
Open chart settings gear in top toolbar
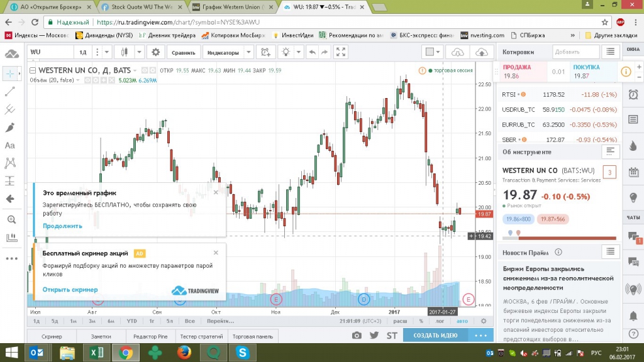click(156, 52)
